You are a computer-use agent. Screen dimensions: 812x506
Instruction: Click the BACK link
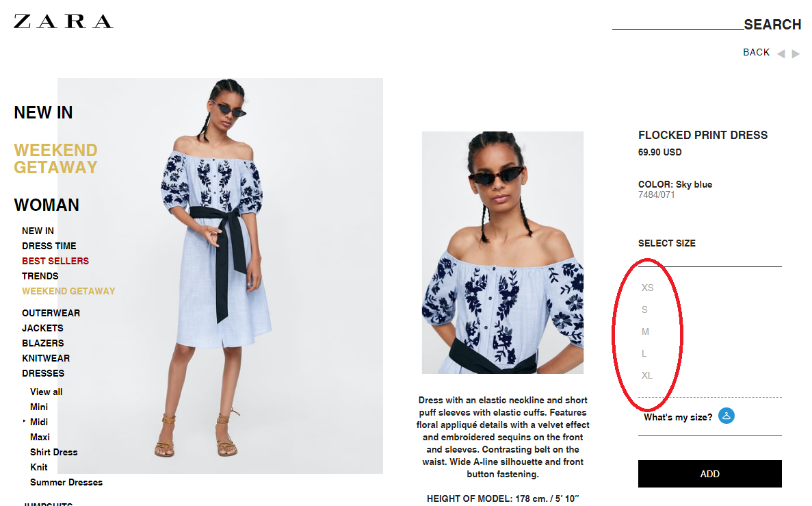click(x=756, y=52)
